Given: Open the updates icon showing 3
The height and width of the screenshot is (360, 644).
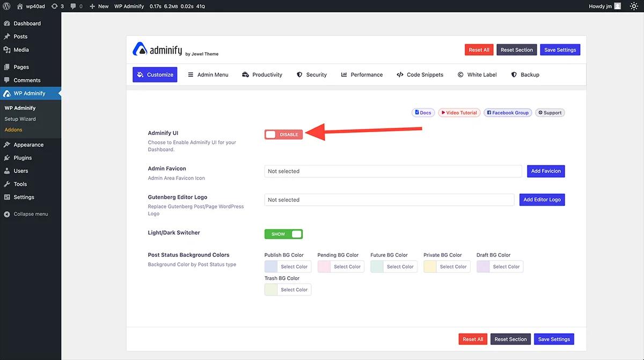Looking at the screenshot, I should (57, 6).
